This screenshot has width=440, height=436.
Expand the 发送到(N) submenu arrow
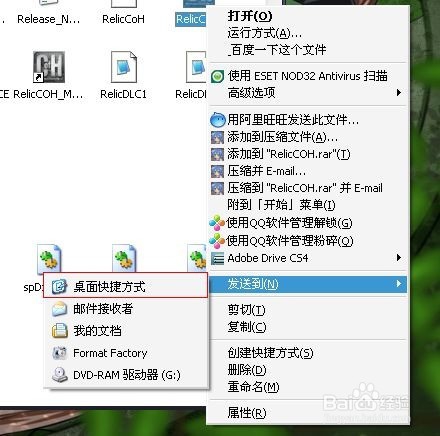point(399,284)
